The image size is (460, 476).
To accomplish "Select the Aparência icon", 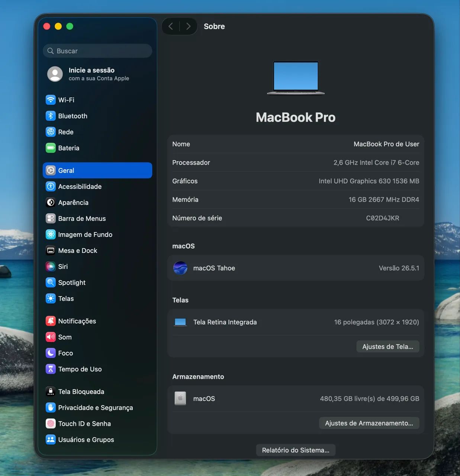I will [51, 202].
